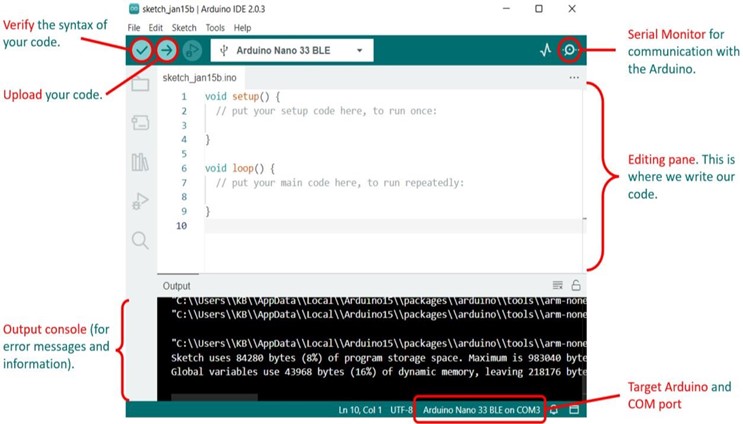Screen dimensions: 743x424
Task: Open the Serial Plotter
Action: click(545, 50)
